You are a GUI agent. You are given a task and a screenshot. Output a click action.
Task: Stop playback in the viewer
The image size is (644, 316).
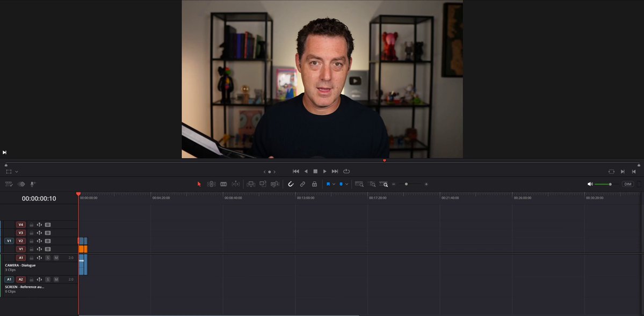(315, 171)
